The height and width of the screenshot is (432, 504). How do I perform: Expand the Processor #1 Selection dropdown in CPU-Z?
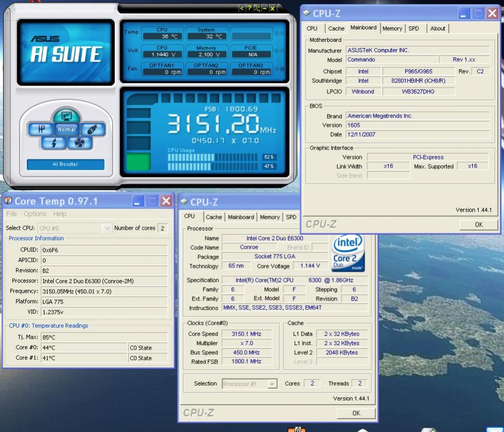pyautogui.click(x=273, y=384)
